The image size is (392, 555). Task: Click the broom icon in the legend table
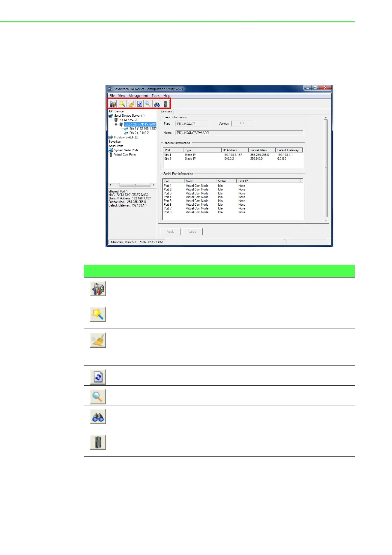(x=98, y=340)
